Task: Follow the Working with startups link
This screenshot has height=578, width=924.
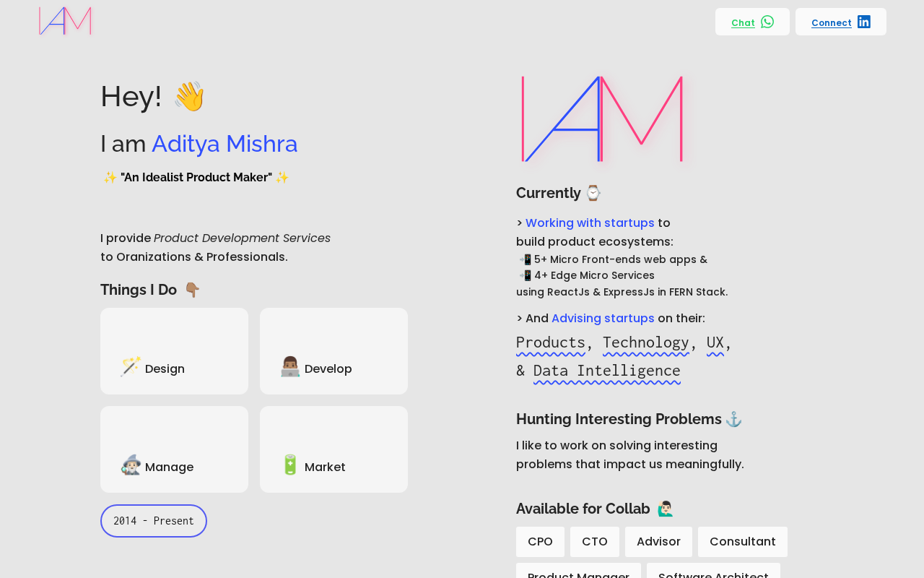Action: pos(590,223)
